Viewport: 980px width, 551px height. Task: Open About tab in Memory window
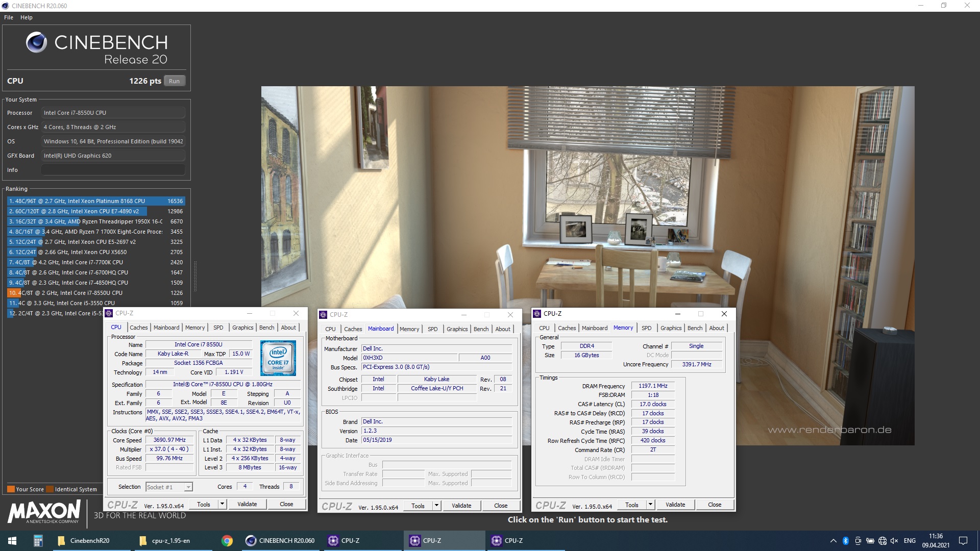click(x=716, y=328)
